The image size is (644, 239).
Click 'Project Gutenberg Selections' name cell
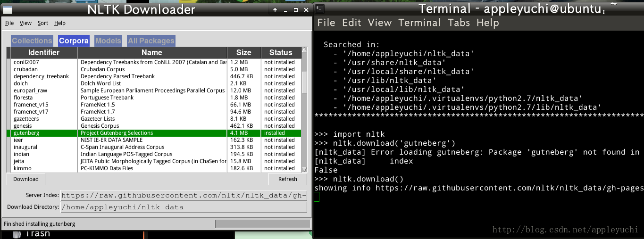click(117, 133)
